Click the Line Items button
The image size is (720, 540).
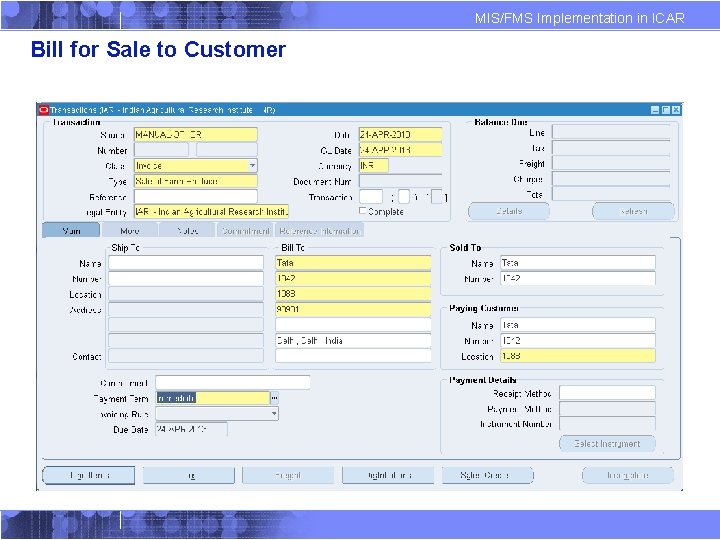point(89,475)
